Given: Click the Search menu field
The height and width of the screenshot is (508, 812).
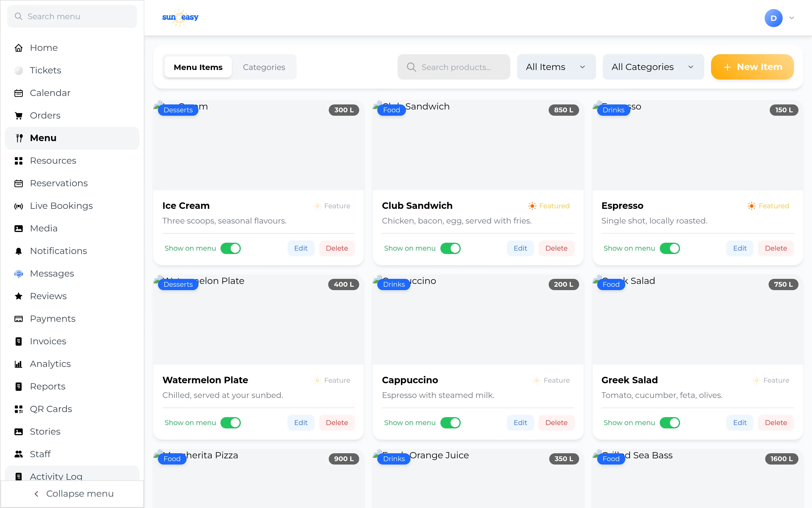Looking at the screenshot, I should 72,16.
